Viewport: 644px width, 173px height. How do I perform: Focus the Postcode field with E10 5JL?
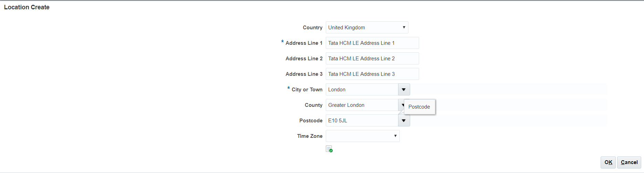pyautogui.click(x=362, y=121)
